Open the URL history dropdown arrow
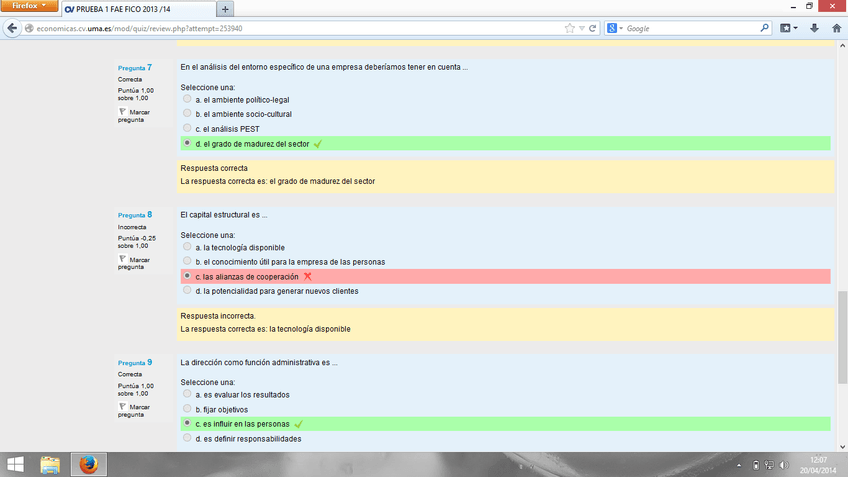 (x=581, y=28)
